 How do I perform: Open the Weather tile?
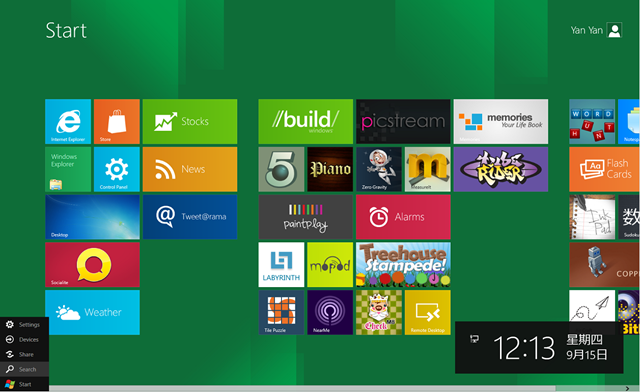coord(92,312)
